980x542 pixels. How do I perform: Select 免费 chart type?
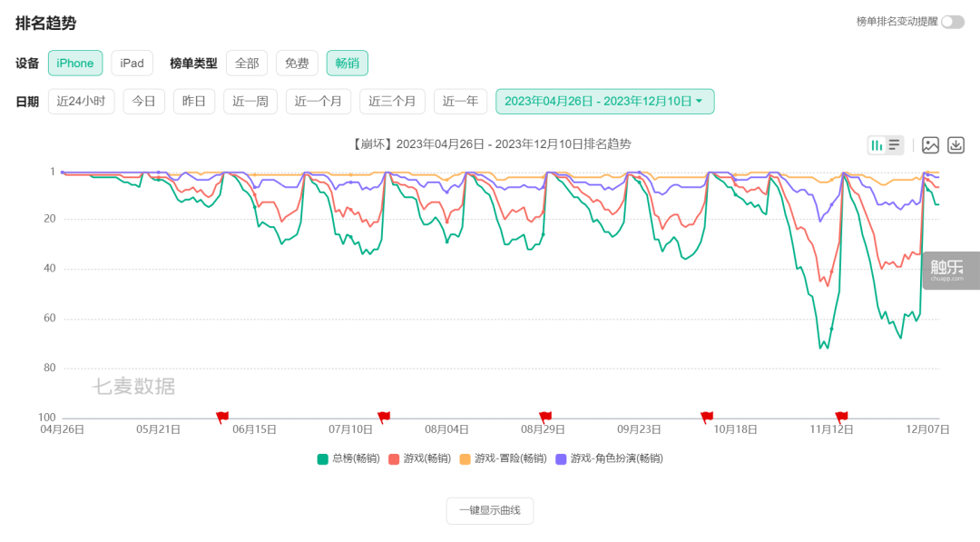click(297, 64)
